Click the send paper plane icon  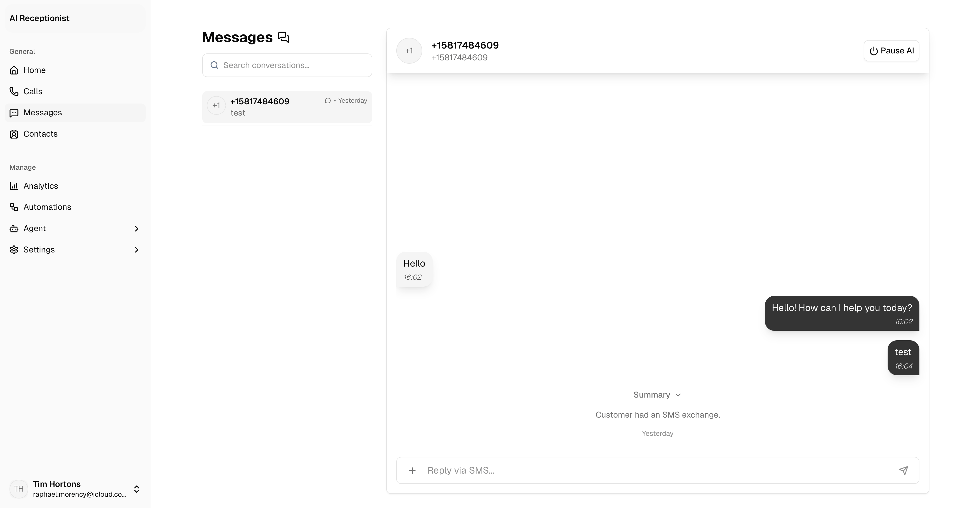coord(904,471)
